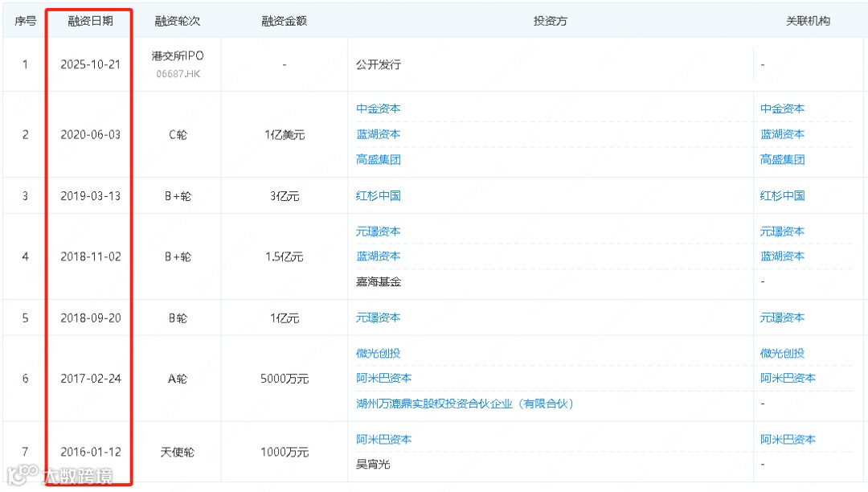Click the stock code 06687.HK
Screen dimensions: 868x492
click(x=178, y=74)
